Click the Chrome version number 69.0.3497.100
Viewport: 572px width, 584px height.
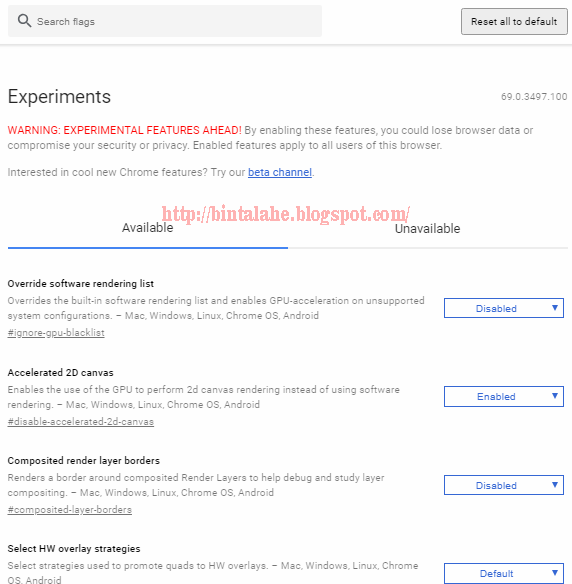coord(534,96)
